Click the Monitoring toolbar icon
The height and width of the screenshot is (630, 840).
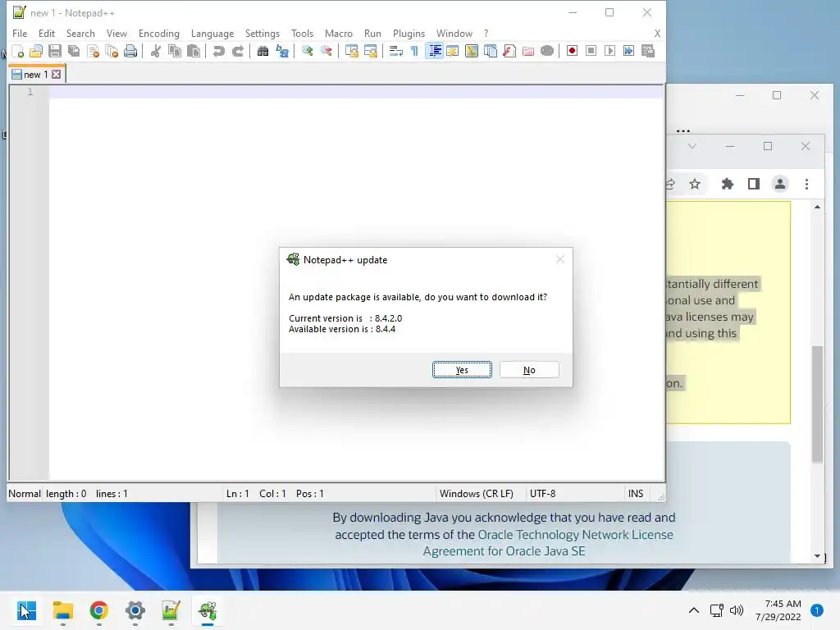[x=547, y=51]
